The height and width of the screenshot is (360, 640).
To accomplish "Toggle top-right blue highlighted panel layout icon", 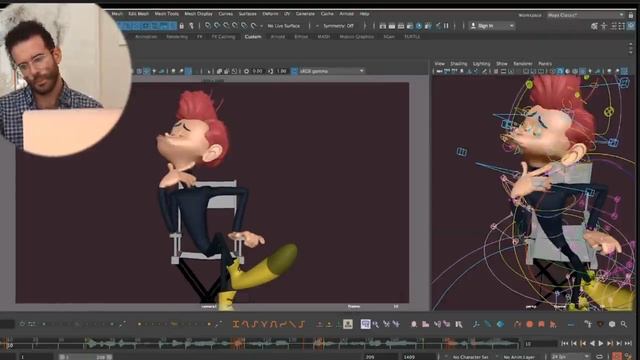I will [x=631, y=26].
